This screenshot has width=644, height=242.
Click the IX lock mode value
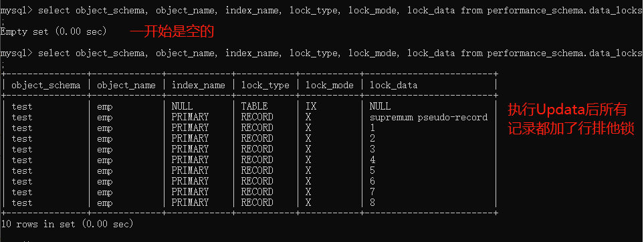pyautogui.click(x=311, y=106)
